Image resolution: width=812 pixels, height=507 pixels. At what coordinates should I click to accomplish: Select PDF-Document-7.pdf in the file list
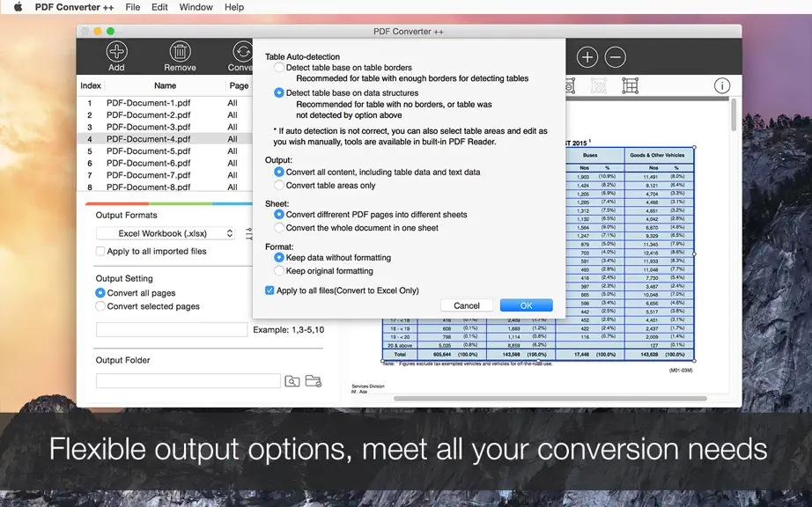tap(148, 175)
